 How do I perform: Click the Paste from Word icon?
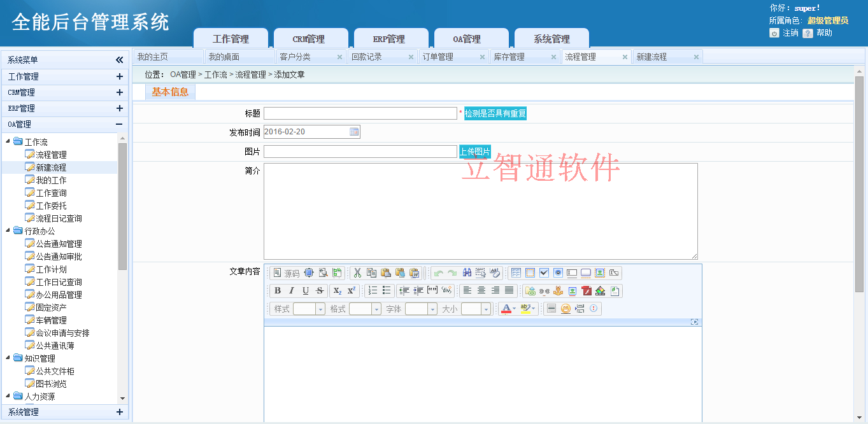(415, 273)
